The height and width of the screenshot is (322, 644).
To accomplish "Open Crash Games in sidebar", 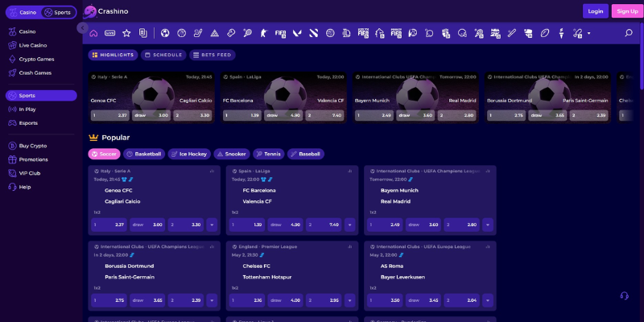I will tap(41, 72).
